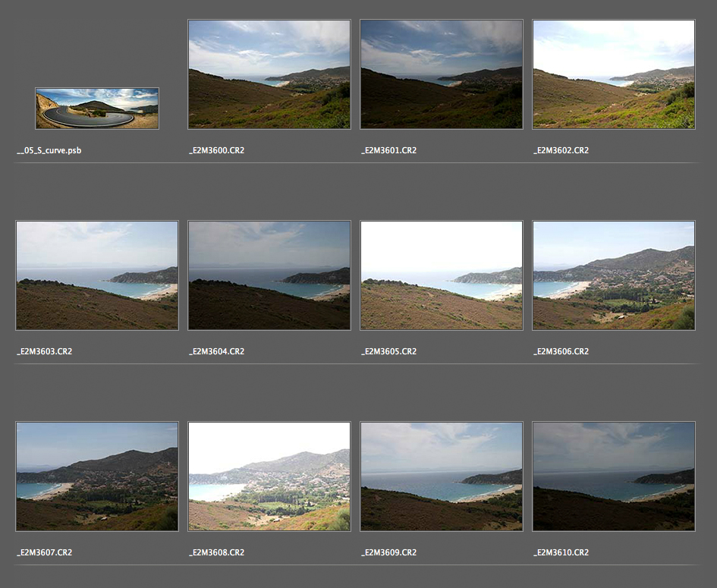
Task: Select the _E2M3603.CR2 bay photo thumbnail
Action: (x=96, y=275)
